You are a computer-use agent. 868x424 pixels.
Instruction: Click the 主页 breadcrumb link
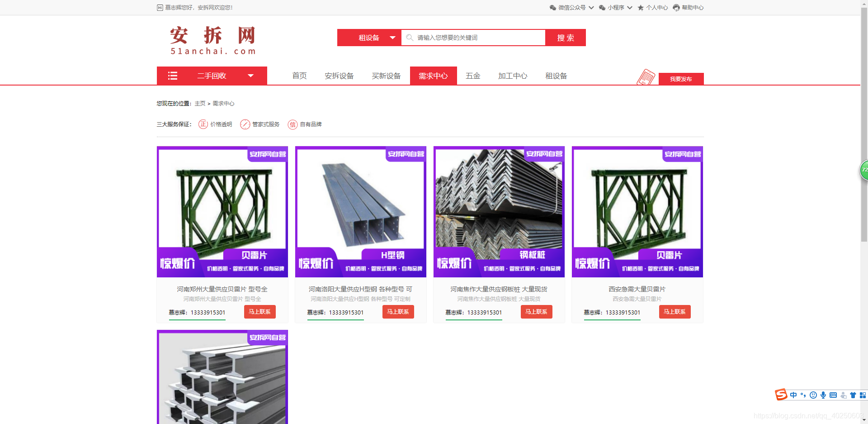200,104
